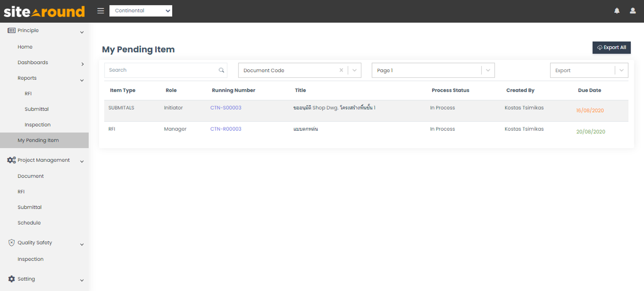This screenshot has height=291, width=644.
Task: Click the Principle section icon
Action: pos(11,30)
